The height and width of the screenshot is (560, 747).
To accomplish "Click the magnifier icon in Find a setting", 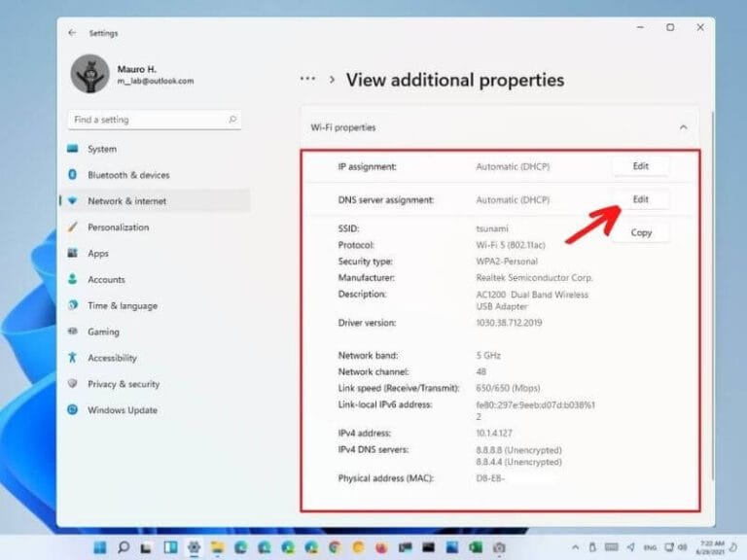I will click(232, 119).
